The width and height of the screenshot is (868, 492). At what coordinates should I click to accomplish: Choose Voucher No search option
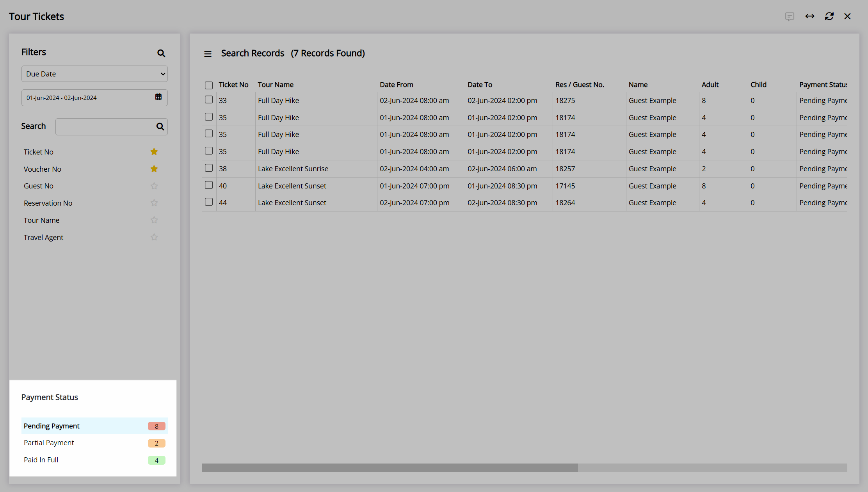click(43, 169)
